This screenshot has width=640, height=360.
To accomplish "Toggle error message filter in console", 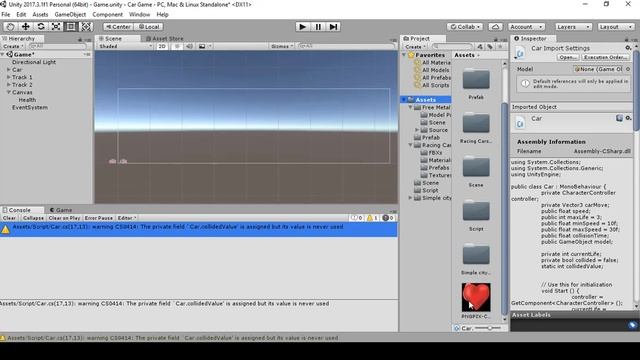I will (388, 218).
